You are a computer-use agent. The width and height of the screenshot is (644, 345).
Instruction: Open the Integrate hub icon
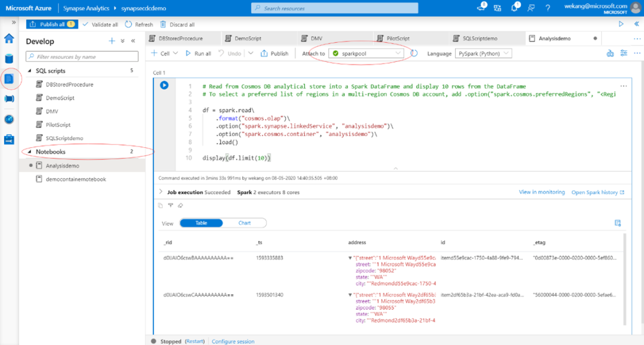point(9,98)
